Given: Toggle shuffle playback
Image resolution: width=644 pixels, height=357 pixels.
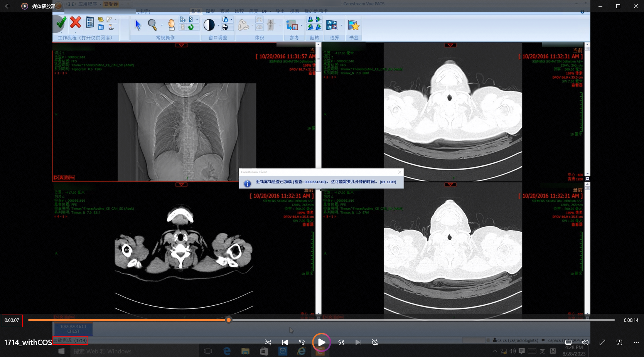Looking at the screenshot, I should 268,342.
